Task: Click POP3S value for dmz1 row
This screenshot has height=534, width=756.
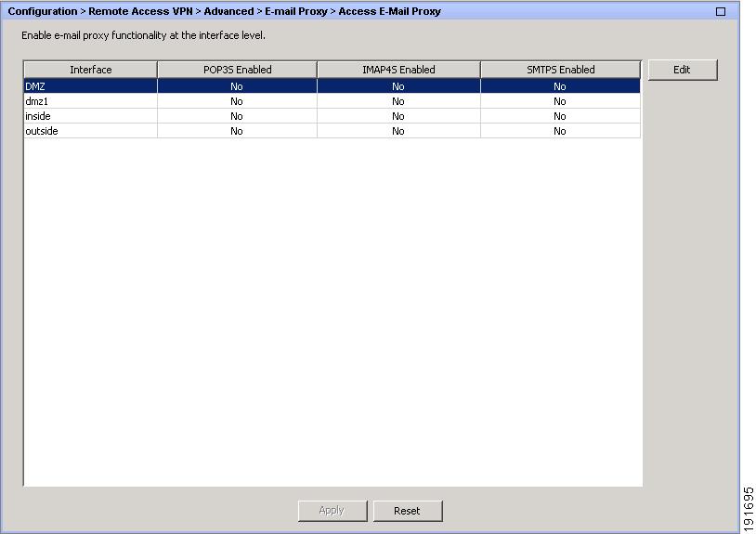Action: pyautogui.click(x=237, y=101)
